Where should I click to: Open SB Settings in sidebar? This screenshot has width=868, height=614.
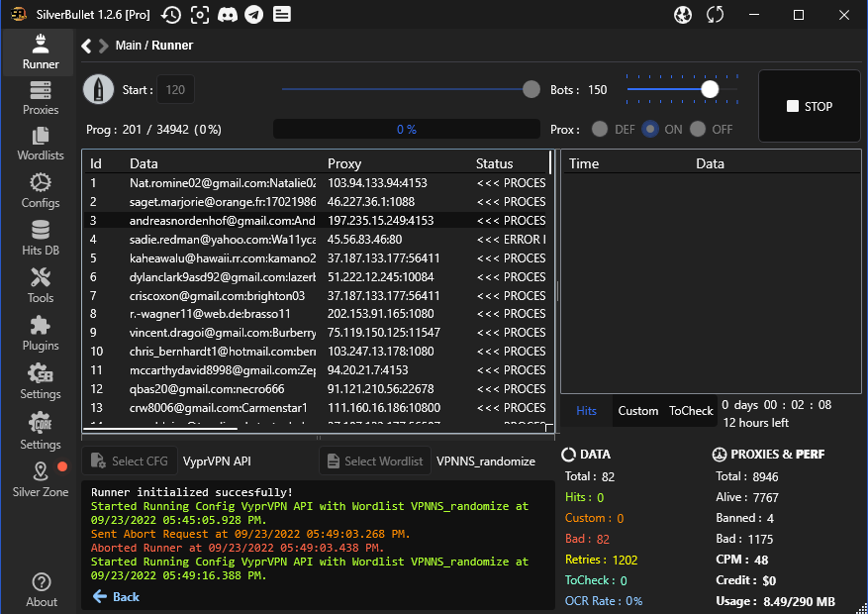click(x=40, y=382)
